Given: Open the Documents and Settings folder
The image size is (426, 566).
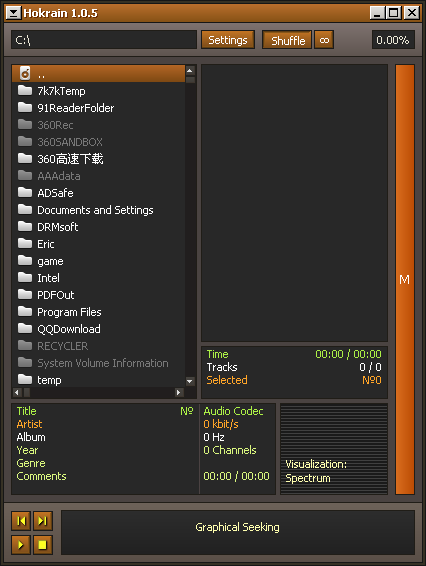Looking at the screenshot, I should [98, 210].
